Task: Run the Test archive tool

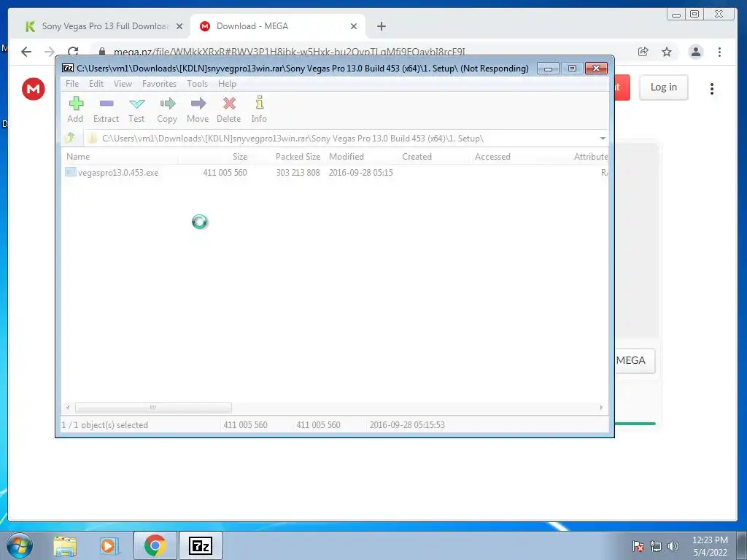Action: 136,109
